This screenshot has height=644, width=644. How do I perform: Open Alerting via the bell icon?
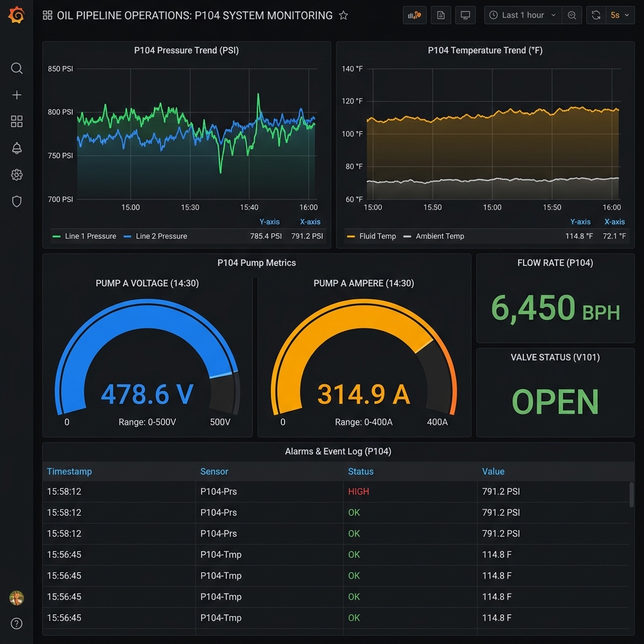(16, 148)
